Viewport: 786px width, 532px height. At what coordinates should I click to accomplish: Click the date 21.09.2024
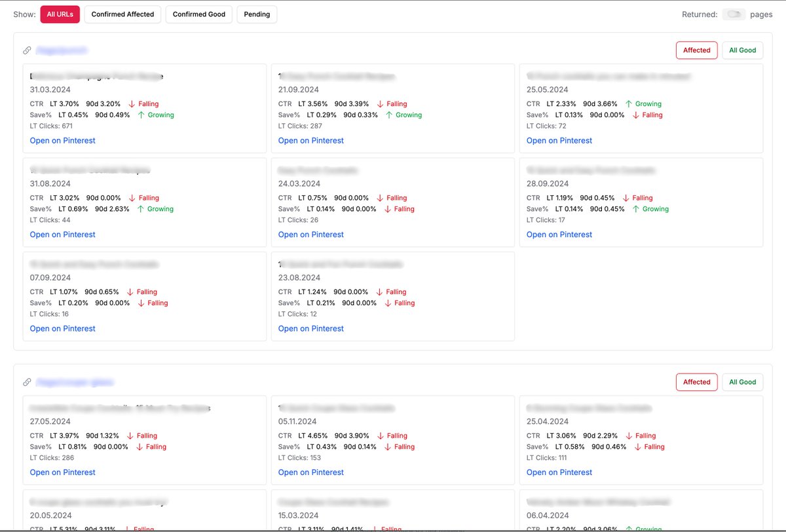tap(299, 90)
